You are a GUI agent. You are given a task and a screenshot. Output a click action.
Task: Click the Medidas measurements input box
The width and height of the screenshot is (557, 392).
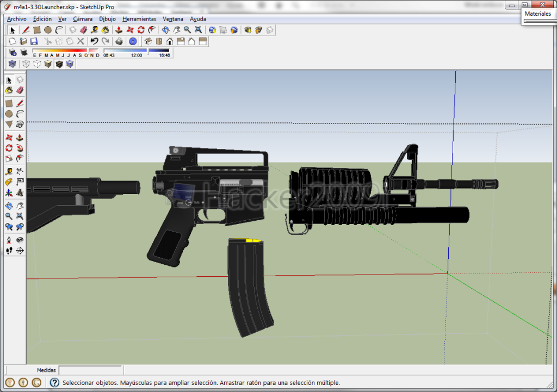point(91,370)
